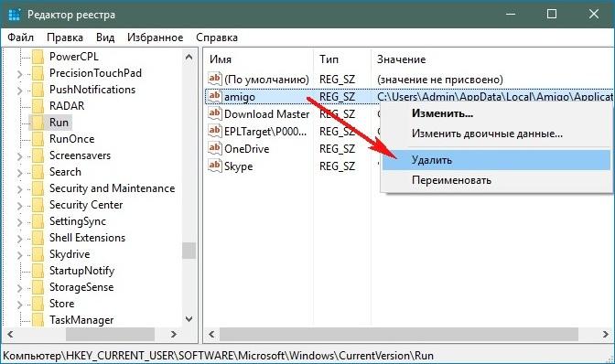This screenshot has height=364, width=615.
Task: Expand the Screensavers tree node
Action: [19, 156]
